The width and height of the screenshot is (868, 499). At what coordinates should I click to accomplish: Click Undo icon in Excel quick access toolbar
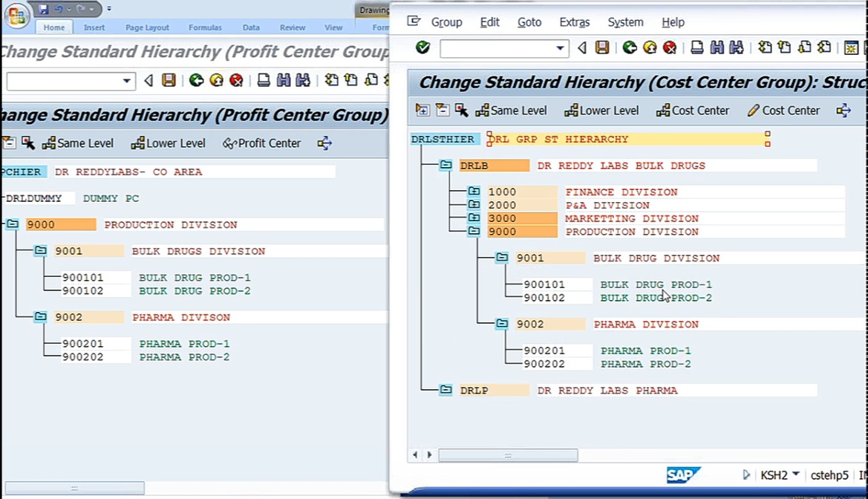(59, 9)
